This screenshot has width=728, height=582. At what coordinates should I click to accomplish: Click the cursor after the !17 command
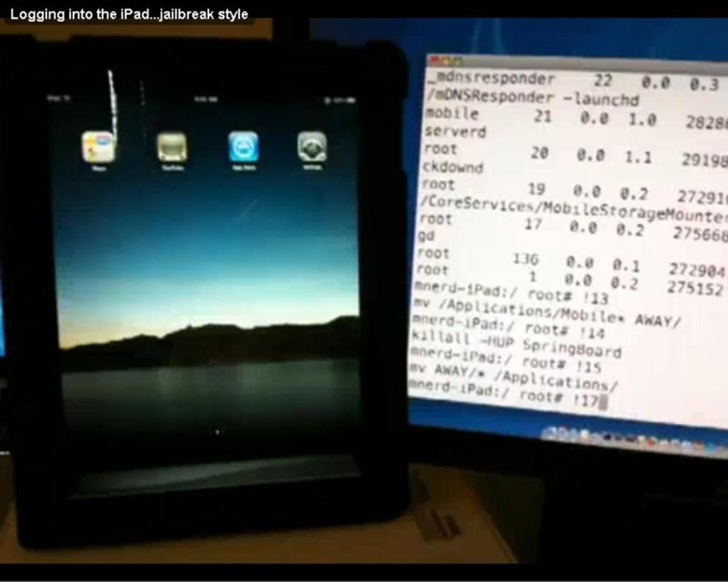coord(602,401)
